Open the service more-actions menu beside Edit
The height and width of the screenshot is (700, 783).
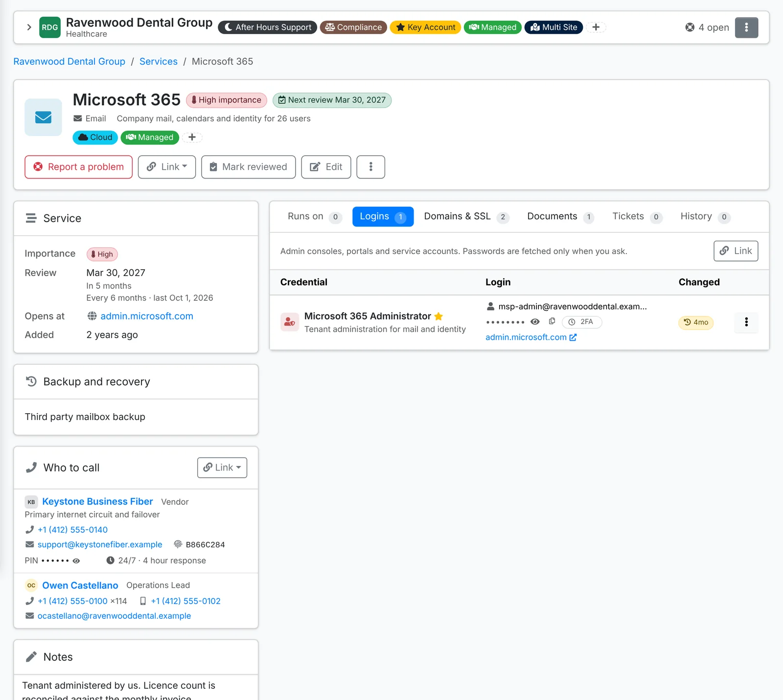click(371, 167)
